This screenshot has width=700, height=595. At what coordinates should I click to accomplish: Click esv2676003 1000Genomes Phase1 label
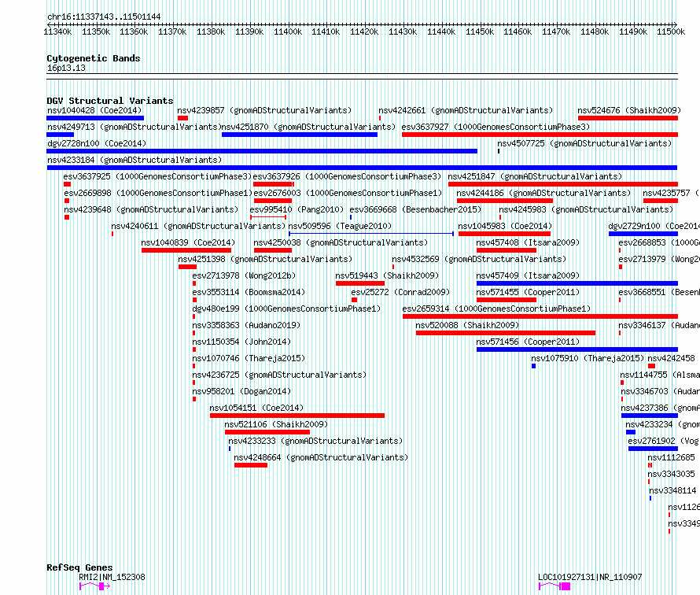348,193
